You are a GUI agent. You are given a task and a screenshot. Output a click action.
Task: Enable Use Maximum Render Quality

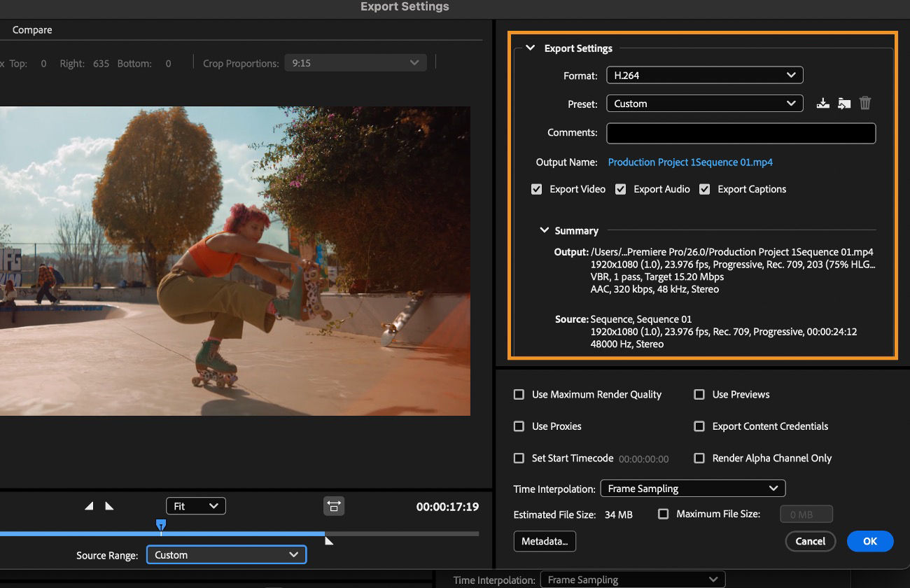(519, 394)
